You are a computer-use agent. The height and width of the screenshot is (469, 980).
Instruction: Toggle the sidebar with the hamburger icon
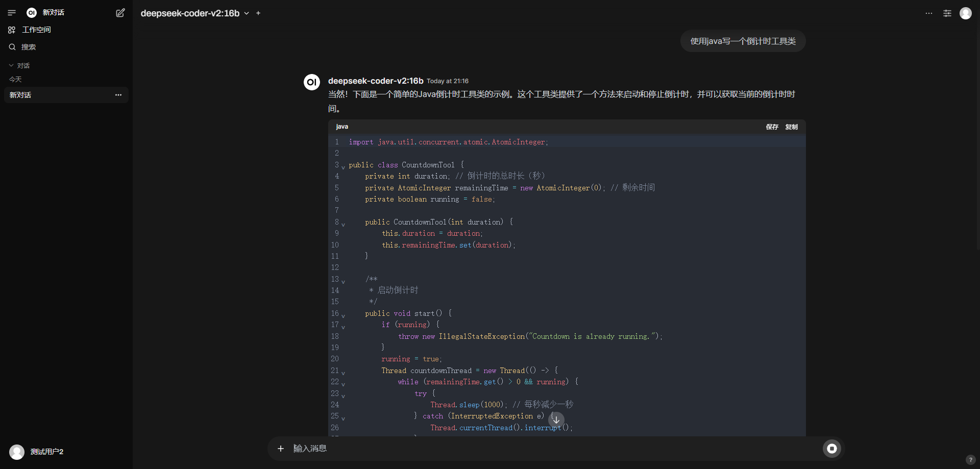coord(12,13)
